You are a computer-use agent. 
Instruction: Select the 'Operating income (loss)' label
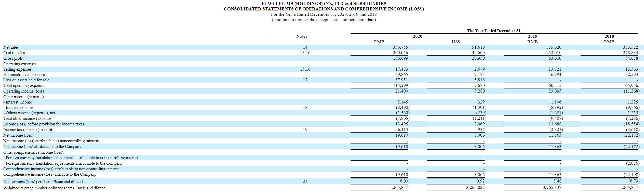coord(24,91)
